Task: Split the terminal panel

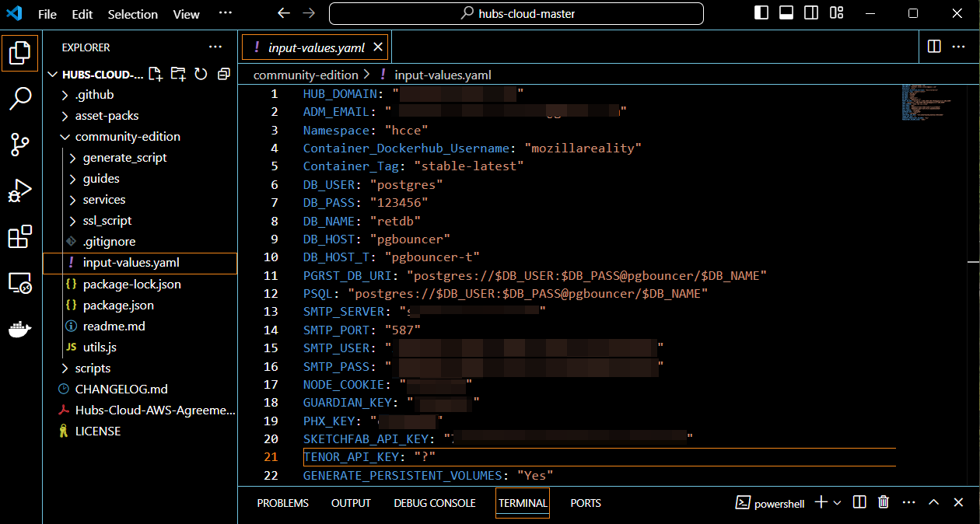Action: point(859,503)
